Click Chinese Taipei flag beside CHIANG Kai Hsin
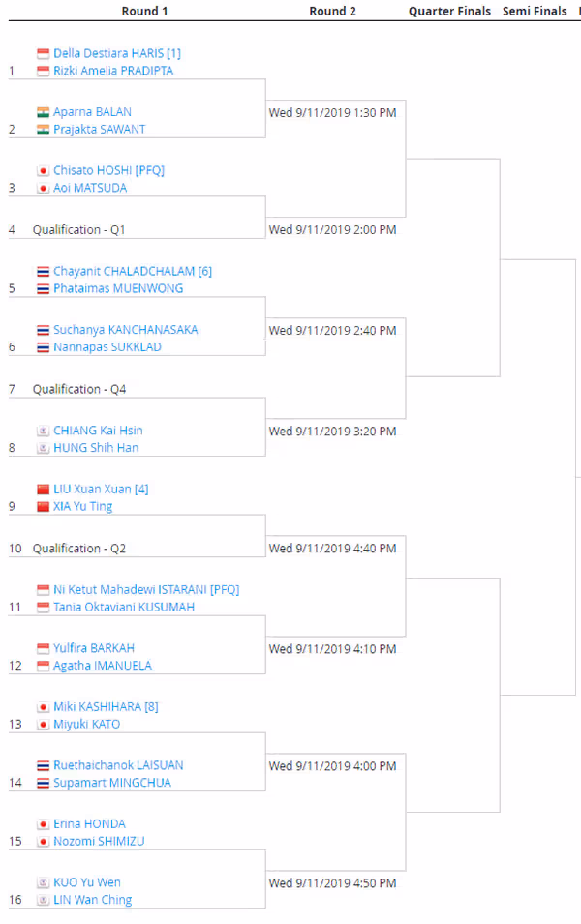 (x=43, y=431)
